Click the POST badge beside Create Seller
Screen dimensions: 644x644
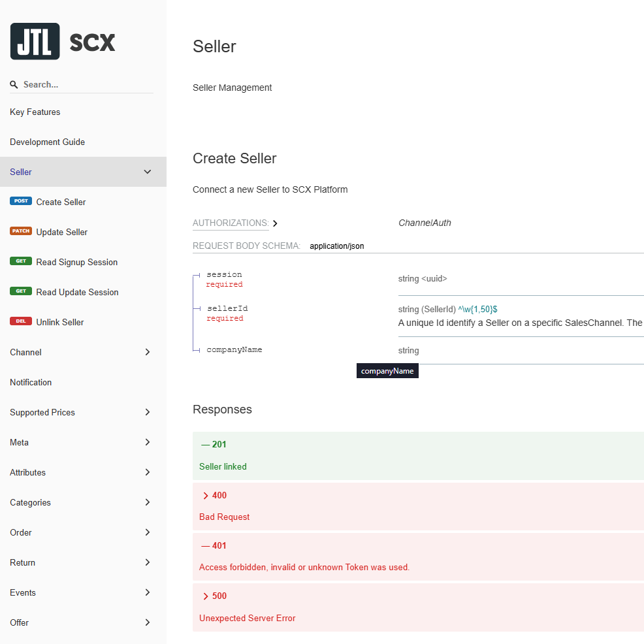click(x=21, y=201)
